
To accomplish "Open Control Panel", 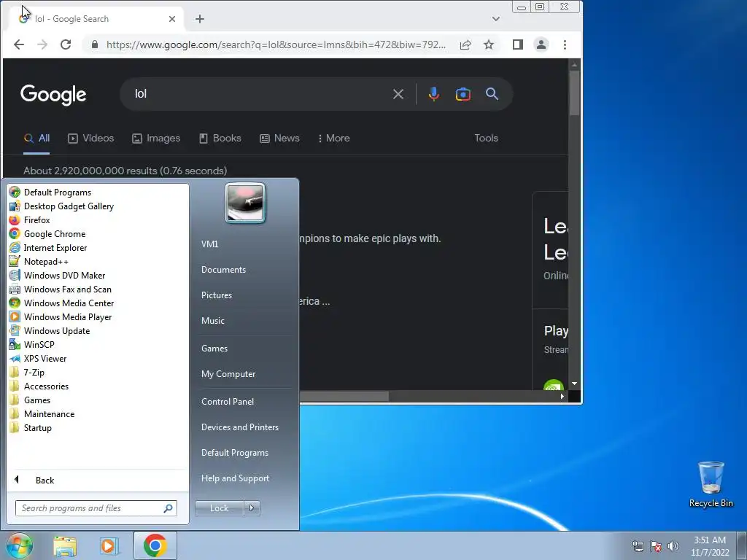I will pyautogui.click(x=228, y=402).
